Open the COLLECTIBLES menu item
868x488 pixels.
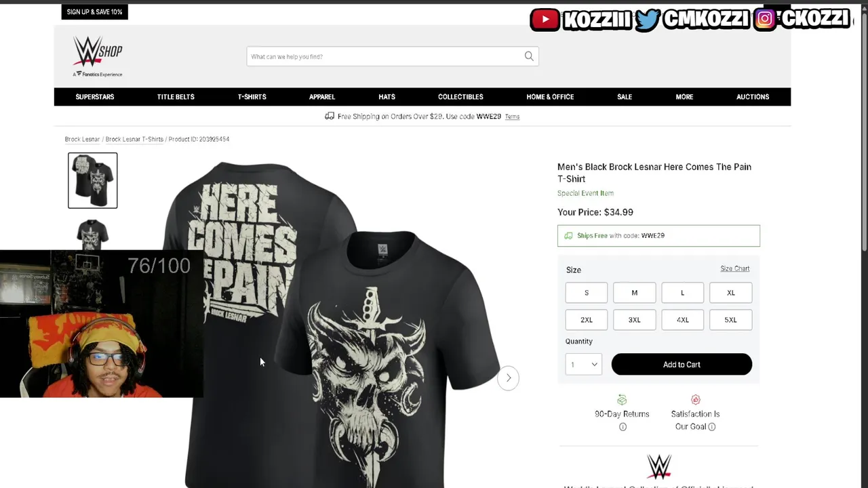point(460,97)
